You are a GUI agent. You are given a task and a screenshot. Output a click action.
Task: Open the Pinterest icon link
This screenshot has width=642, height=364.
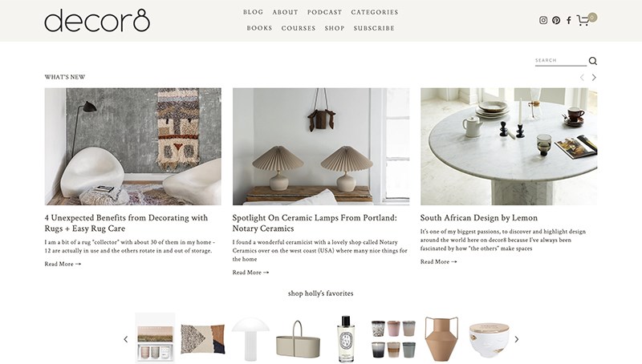point(556,20)
